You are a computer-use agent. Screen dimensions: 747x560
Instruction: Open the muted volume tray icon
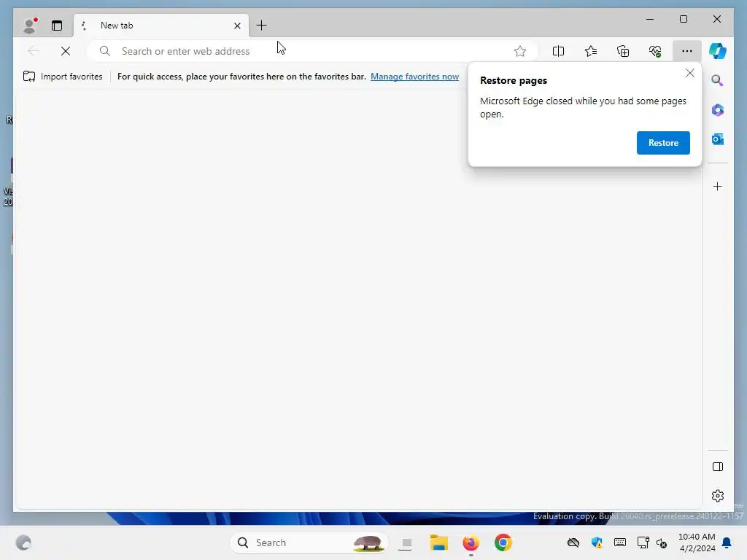point(662,542)
